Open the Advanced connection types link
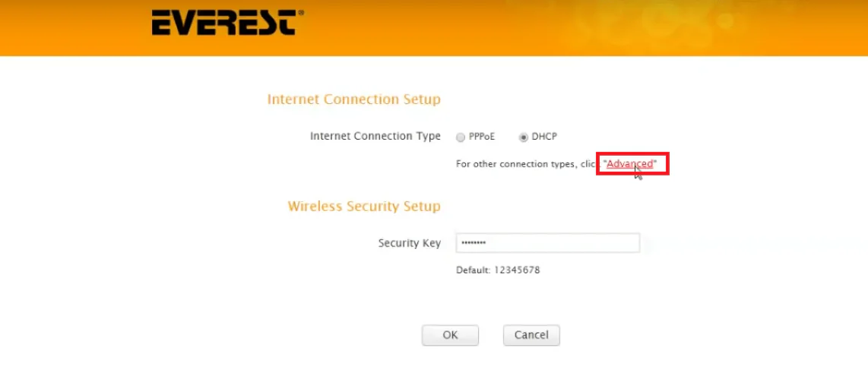868x372 pixels. pos(629,164)
